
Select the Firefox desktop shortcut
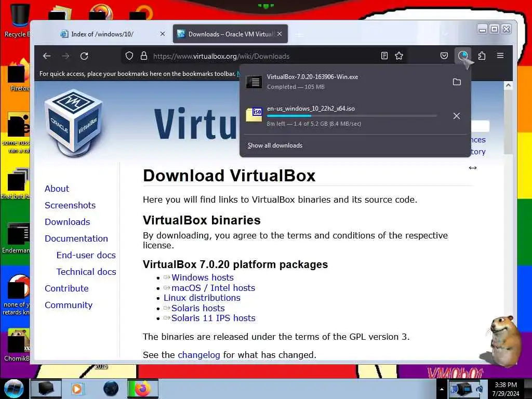(19, 75)
